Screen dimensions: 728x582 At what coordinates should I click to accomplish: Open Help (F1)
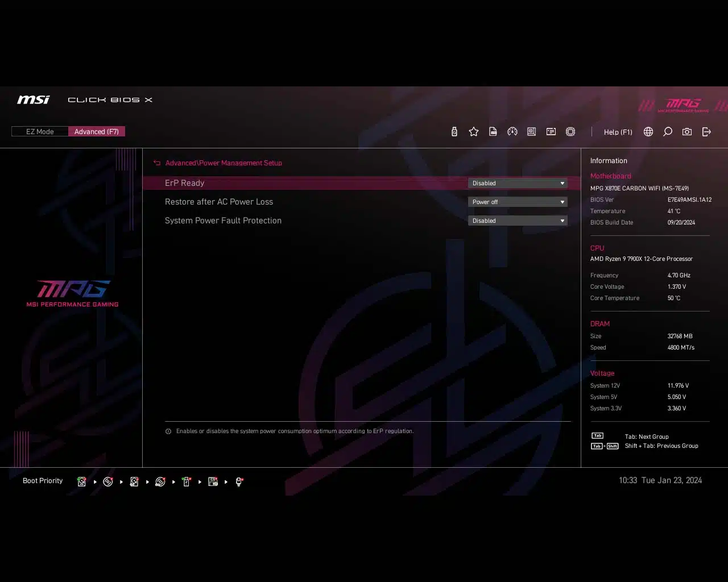tap(618, 132)
